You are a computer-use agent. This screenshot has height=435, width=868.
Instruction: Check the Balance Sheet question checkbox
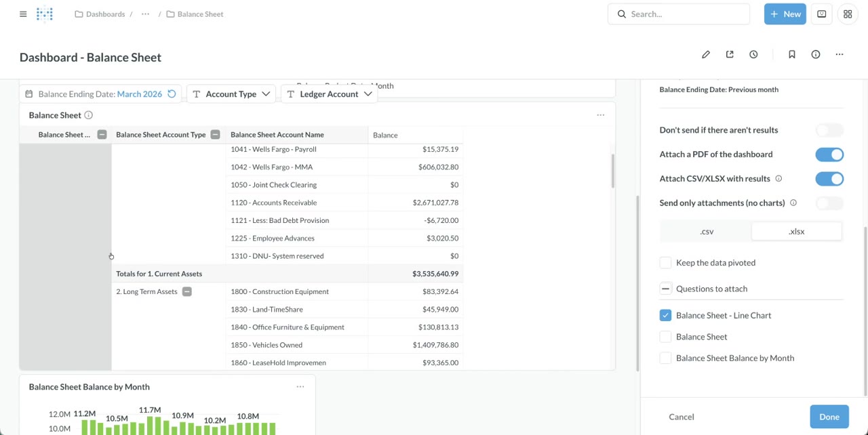coord(665,337)
